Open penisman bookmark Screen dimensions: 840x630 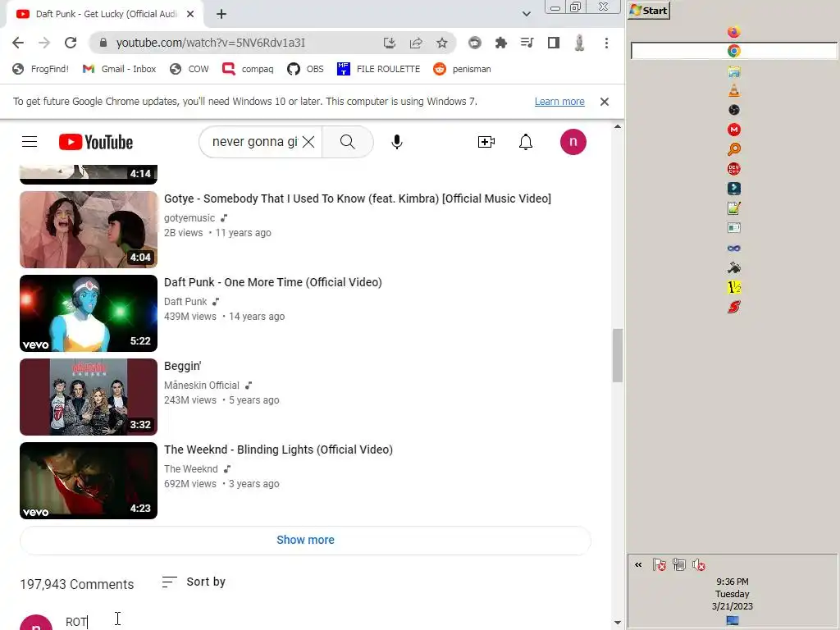click(x=463, y=69)
